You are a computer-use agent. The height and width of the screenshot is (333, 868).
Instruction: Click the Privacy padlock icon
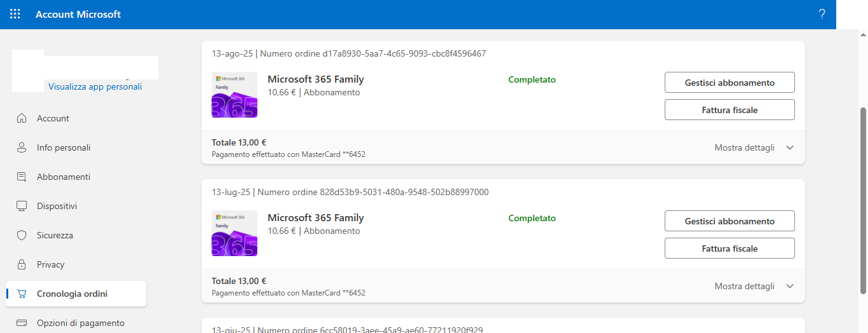click(22, 264)
